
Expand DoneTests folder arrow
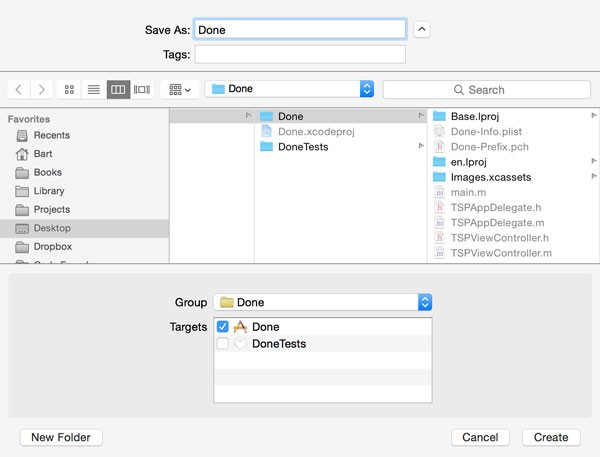[421, 146]
